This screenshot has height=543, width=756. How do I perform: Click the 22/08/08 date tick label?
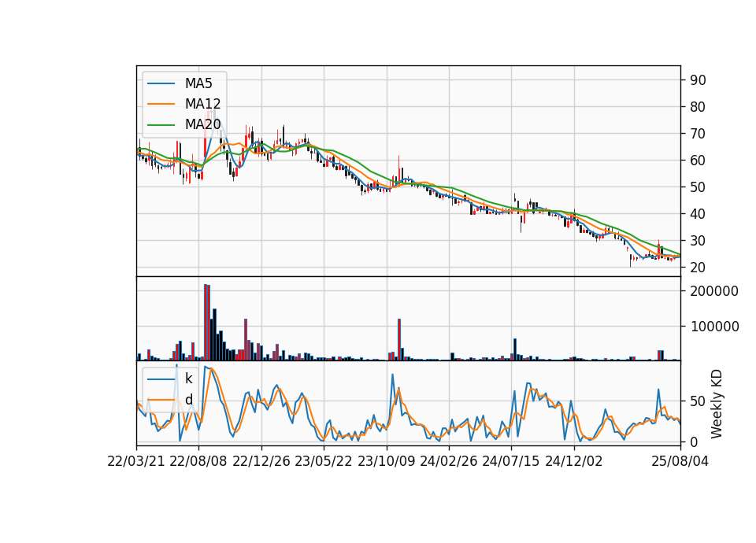coord(198,461)
